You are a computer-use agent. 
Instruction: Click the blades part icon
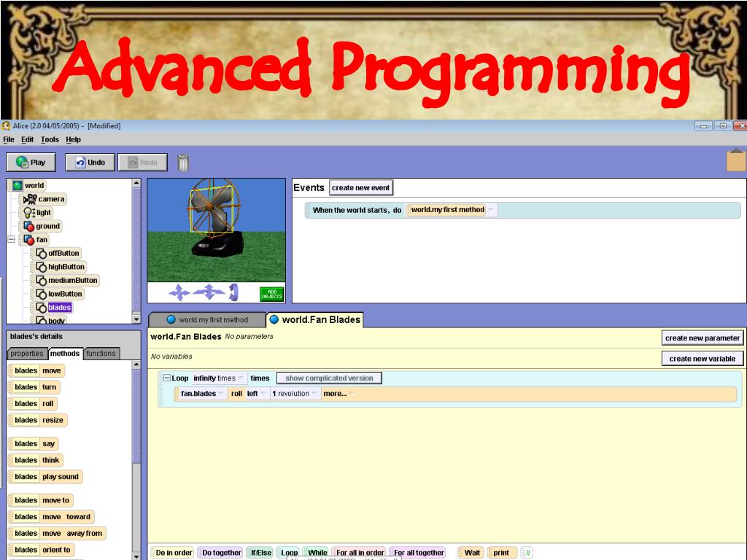point(42,308)
